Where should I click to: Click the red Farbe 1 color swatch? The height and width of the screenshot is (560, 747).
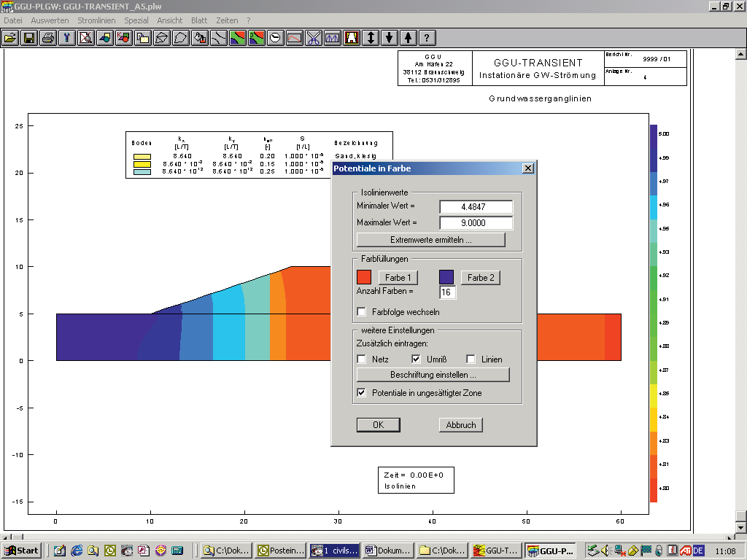coord(364,277)
